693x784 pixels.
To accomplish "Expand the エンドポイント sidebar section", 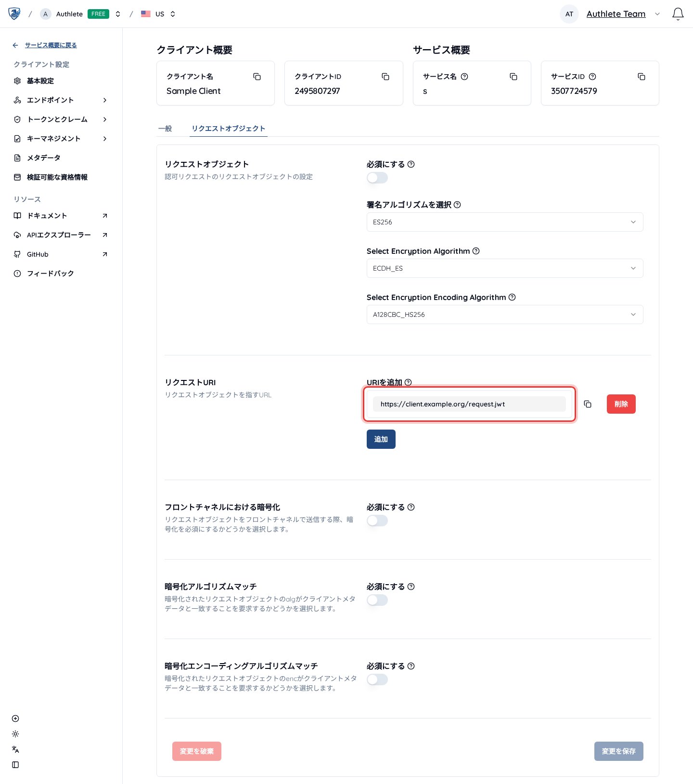I will click(x=61, y=100).
